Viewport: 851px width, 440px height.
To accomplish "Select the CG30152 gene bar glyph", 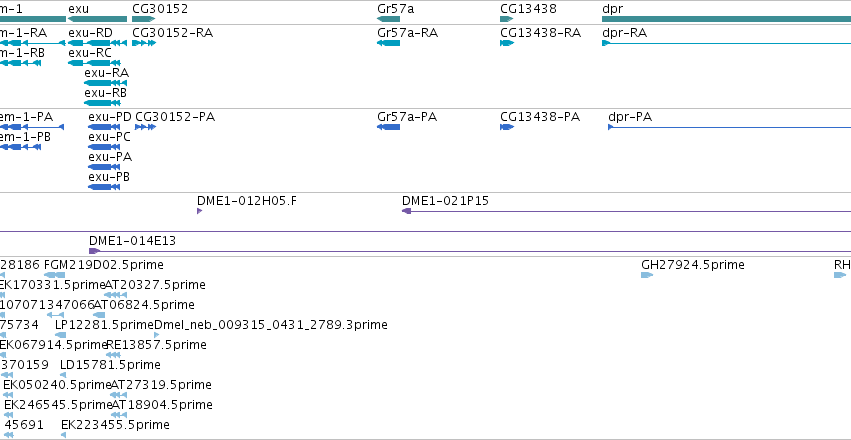I will 144,19.
